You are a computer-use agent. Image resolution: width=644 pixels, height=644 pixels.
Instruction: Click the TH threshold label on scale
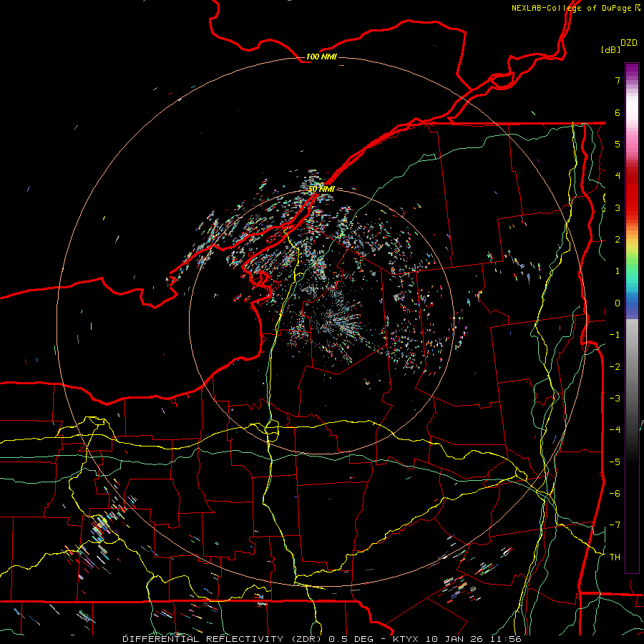pos(615,557)
